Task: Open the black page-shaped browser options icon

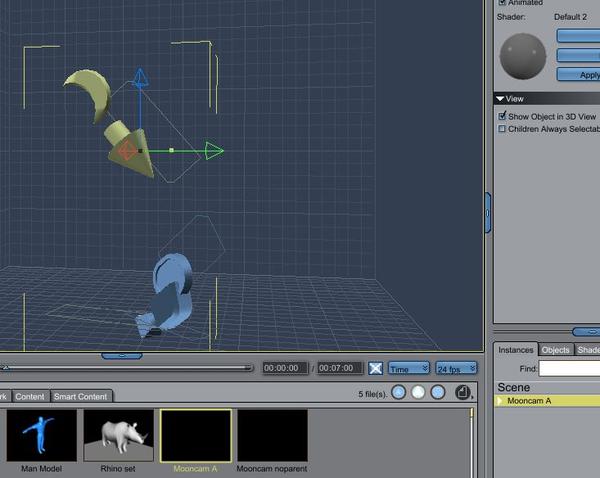Action: click(463, 393)
